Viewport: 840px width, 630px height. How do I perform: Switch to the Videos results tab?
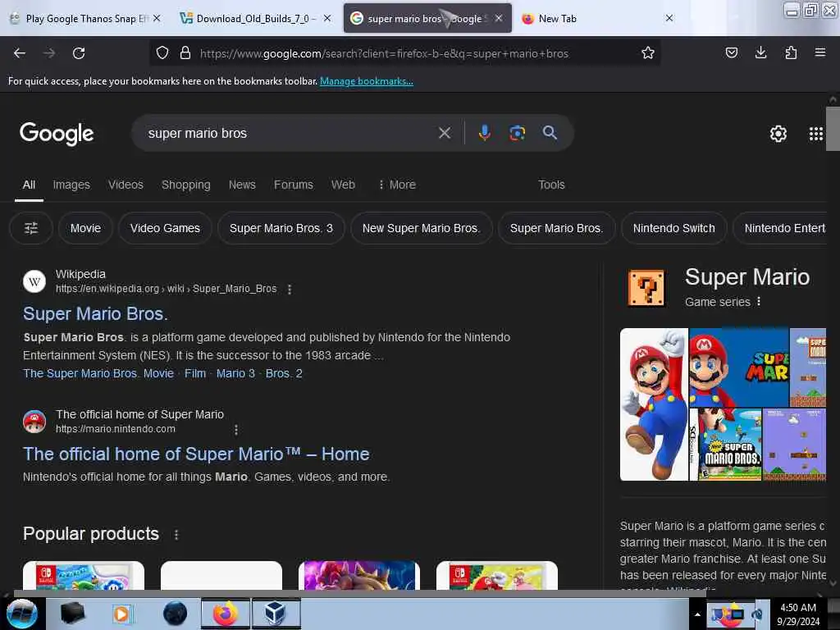click(x=126, y=185)
